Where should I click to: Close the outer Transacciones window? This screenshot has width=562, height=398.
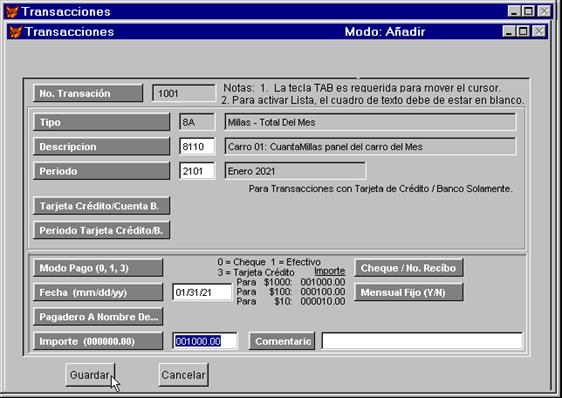tap(544, 11)
